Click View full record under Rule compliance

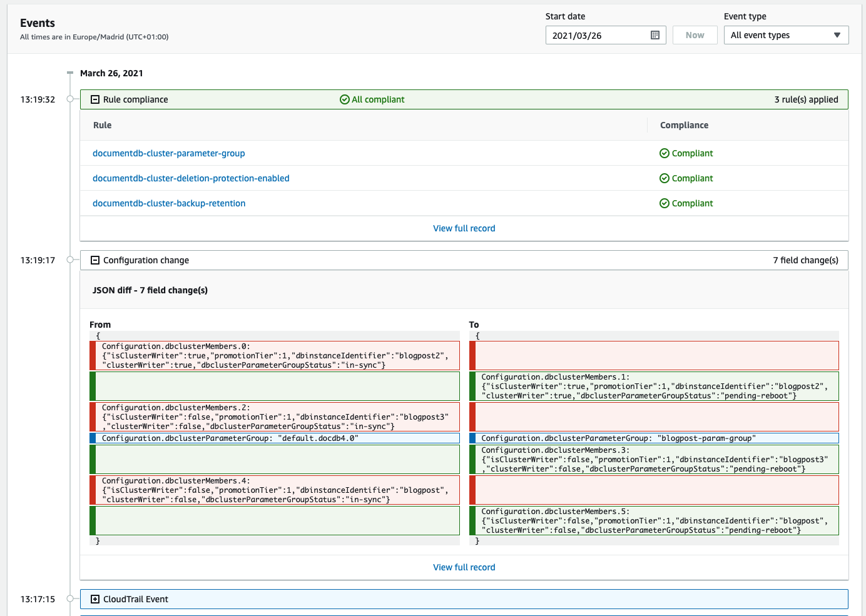(x=464, y=228)
